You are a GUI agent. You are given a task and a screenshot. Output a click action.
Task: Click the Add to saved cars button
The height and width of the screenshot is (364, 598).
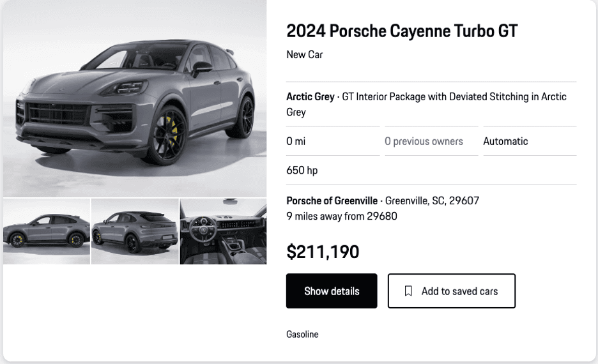[451, 291]
